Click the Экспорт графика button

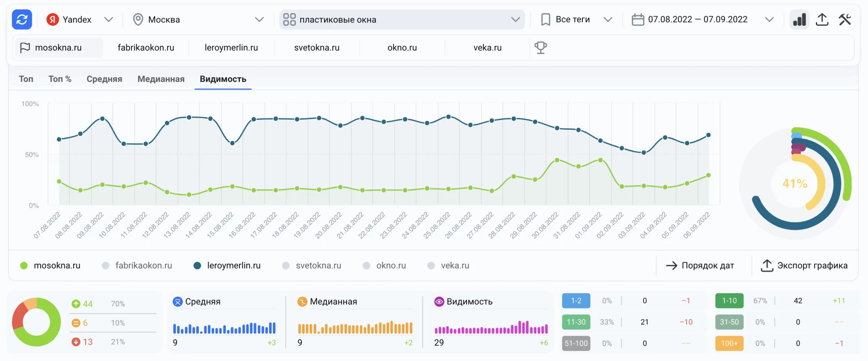coord(804,266)
